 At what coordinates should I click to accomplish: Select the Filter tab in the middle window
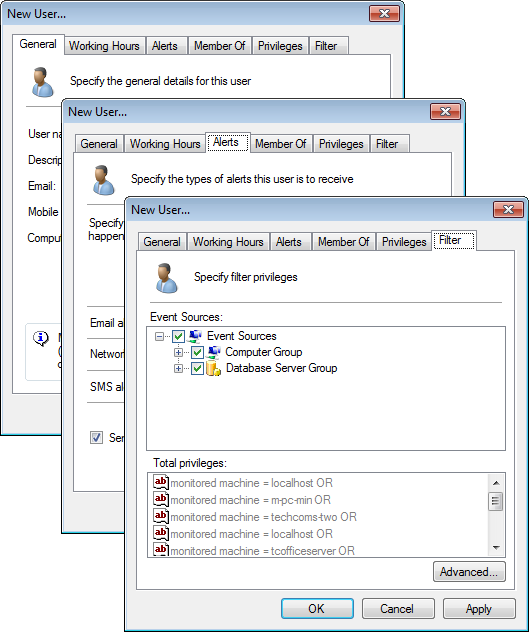[389, 144]
